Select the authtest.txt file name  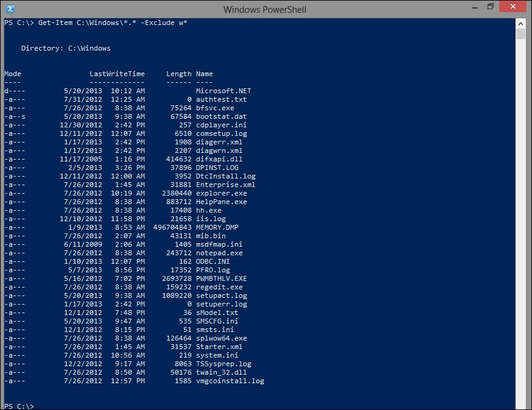click(221, 99)
